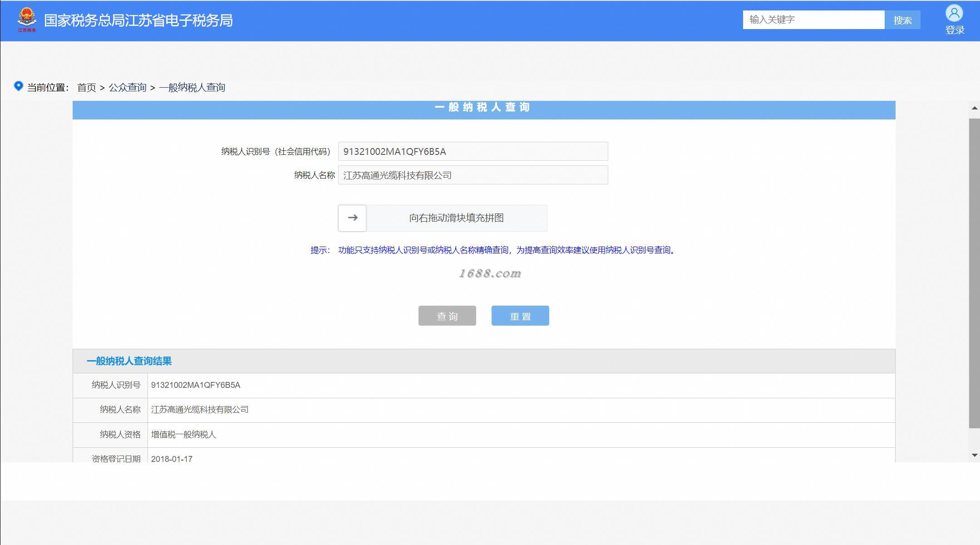Screen dimensions: 980x545
Task: Click the 纳税人名称 row label in results
Action: [x=120, y=410]
